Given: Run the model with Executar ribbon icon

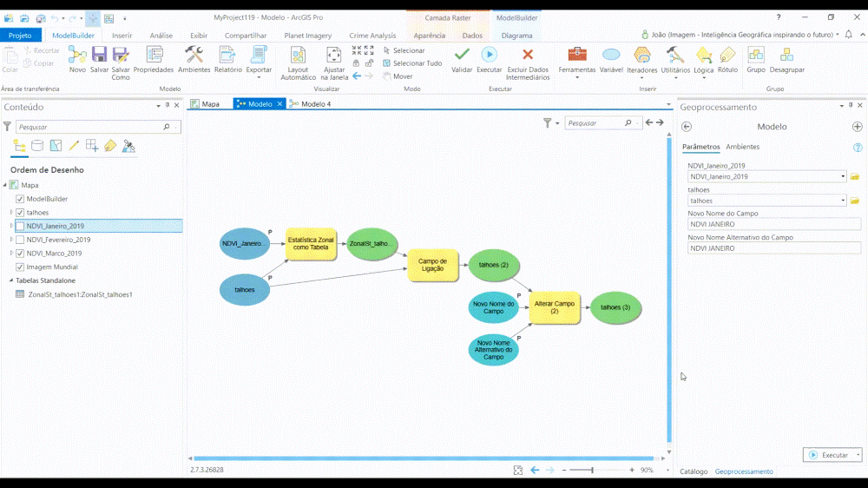Looking at the screenshot, I should (489, 56).
